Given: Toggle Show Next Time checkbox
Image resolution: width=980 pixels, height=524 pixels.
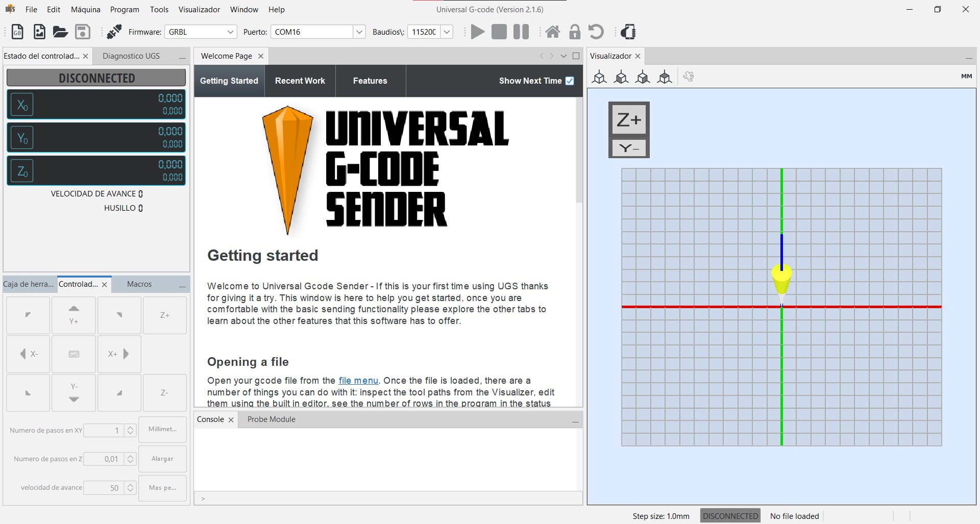Looking at the screenshot, I should [570, 81].
